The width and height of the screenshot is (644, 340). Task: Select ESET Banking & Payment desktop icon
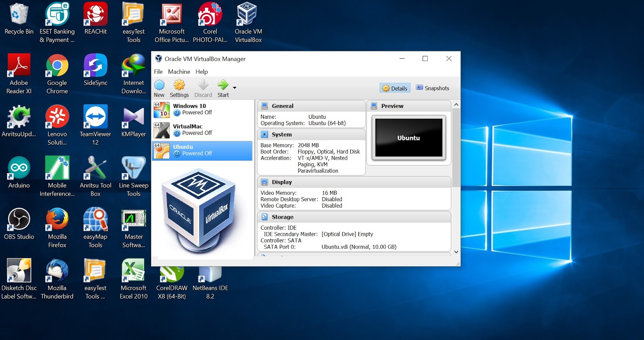click(x=57, y=22)
